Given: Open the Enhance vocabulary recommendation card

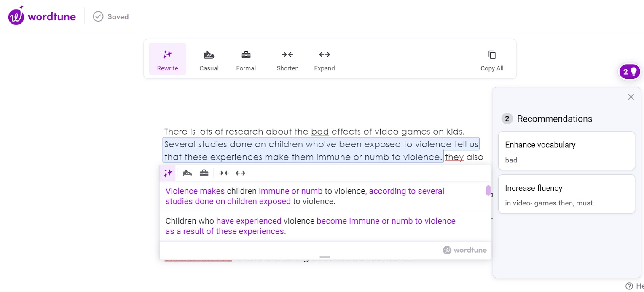Looking at the screenshot, I should pyautogui.click(x=566, y=151).
